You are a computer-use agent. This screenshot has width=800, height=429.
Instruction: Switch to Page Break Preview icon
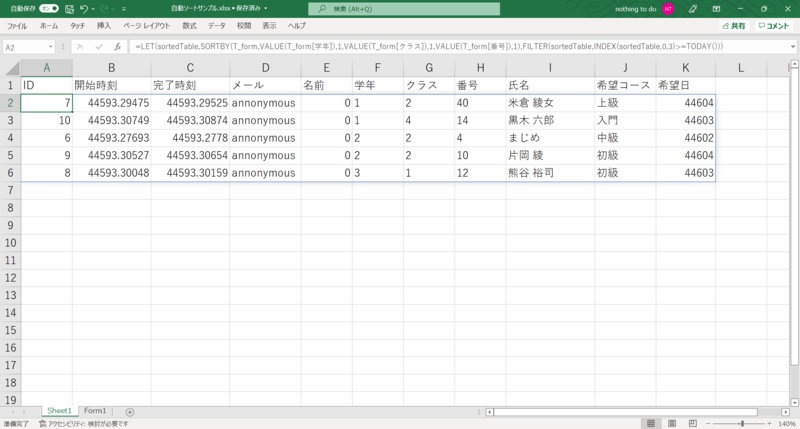692,423
